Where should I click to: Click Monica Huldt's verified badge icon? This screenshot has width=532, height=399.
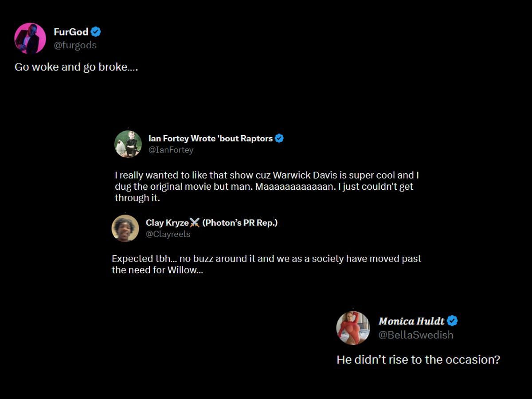(x=452, y=321)
